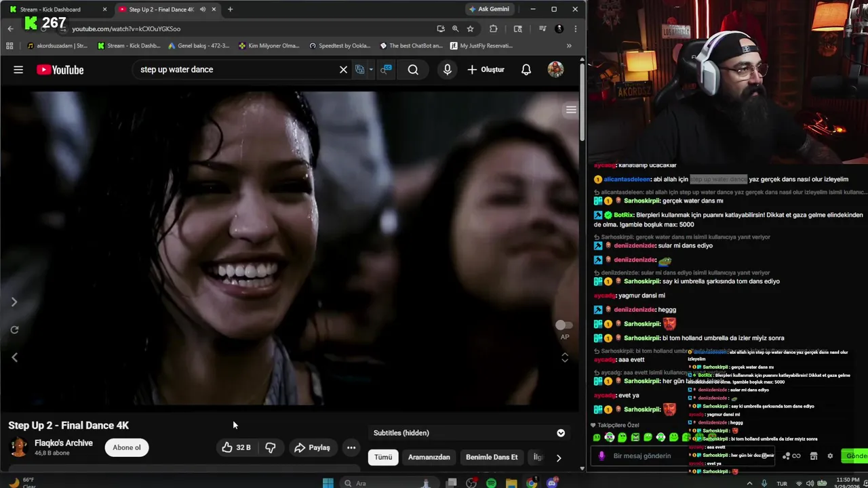Click the CC search extension icon
The image size is (868, 488).
point(386,69)
